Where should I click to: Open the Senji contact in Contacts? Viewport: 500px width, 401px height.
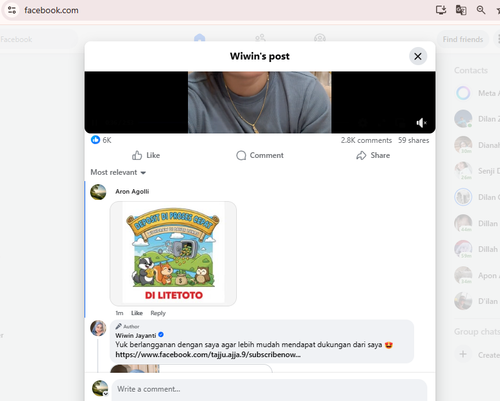pos(477,171)
